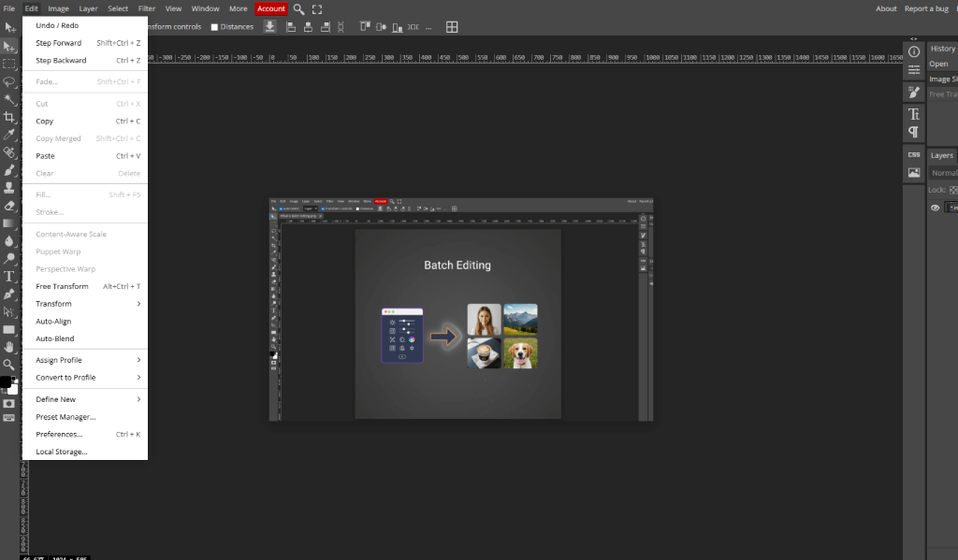Expand the Define New submenu
Screen dimensions: 958x560
[88, 399]
